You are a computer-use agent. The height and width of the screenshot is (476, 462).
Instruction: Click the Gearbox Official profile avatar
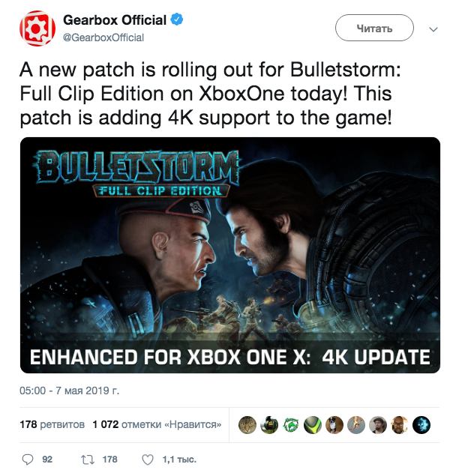click(x=37, y=28)
